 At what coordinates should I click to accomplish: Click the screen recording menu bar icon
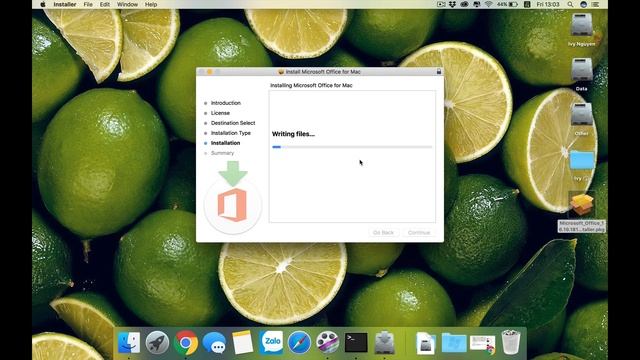[441, 4]
